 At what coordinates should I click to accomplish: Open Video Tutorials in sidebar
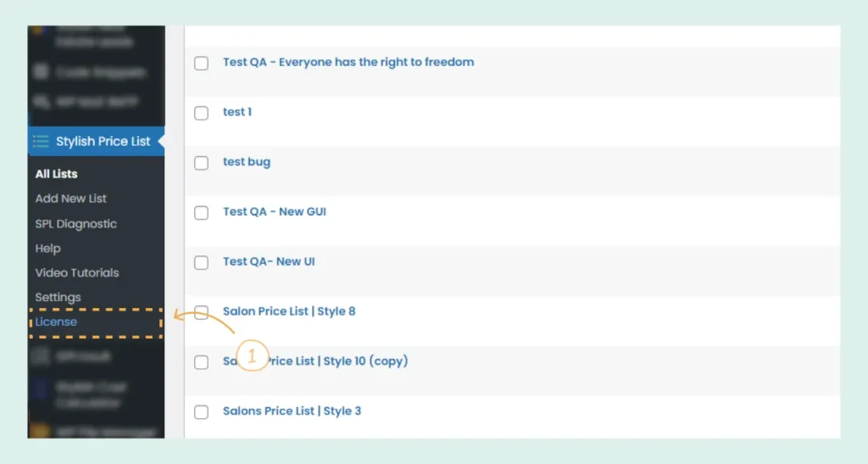tap(77, 272)
